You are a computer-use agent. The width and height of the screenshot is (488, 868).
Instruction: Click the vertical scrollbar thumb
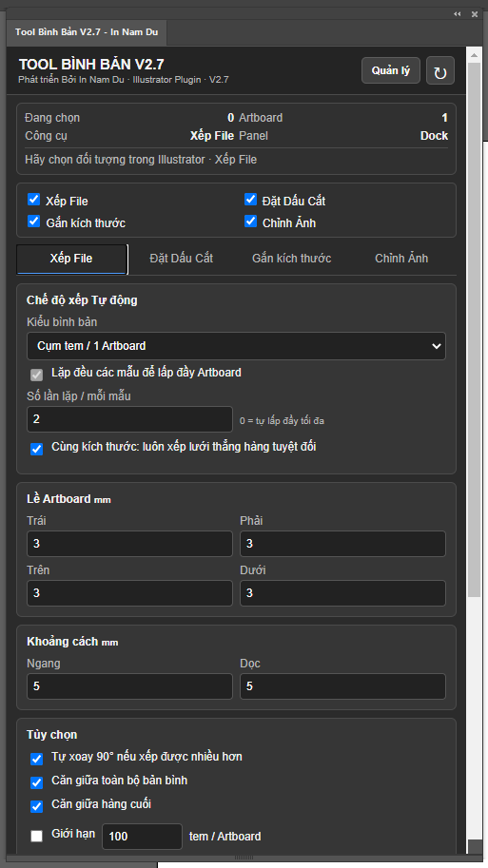pos(474,329)
